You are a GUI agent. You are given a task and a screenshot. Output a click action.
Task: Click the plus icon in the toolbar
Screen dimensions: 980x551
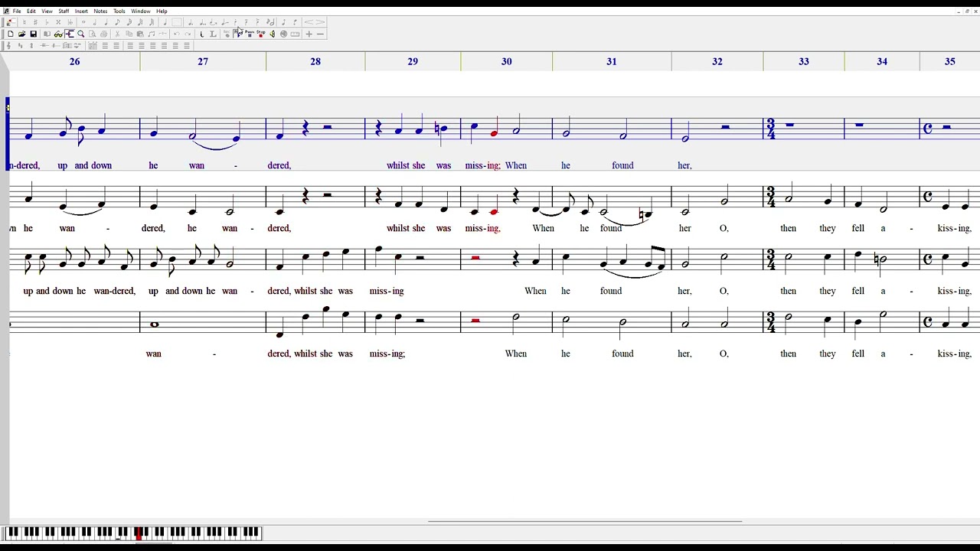[x=309, y=34]
